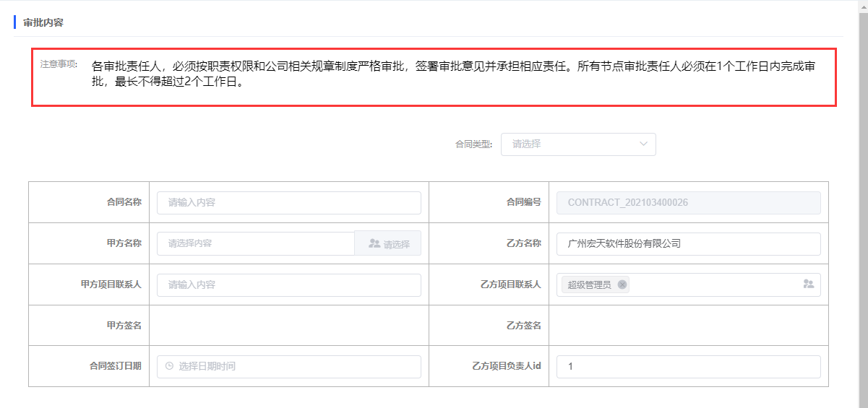Click the 甲方项目联系人 label cell

tap(89, 285)
